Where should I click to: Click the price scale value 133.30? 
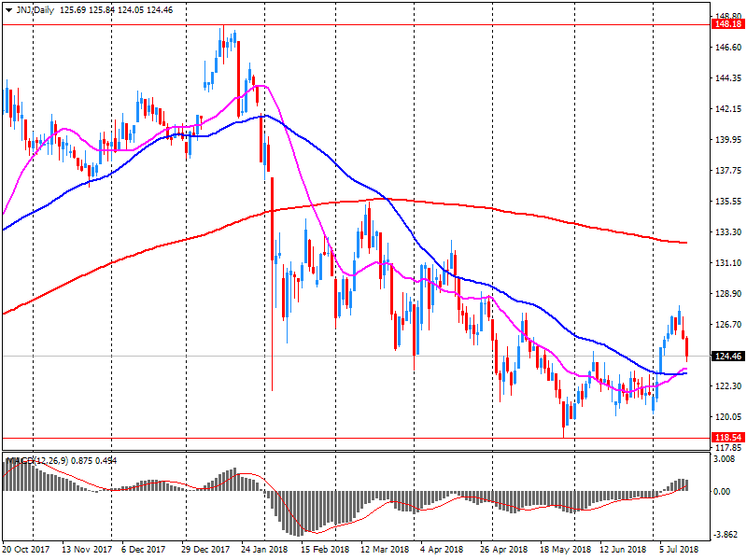point(729,231)
